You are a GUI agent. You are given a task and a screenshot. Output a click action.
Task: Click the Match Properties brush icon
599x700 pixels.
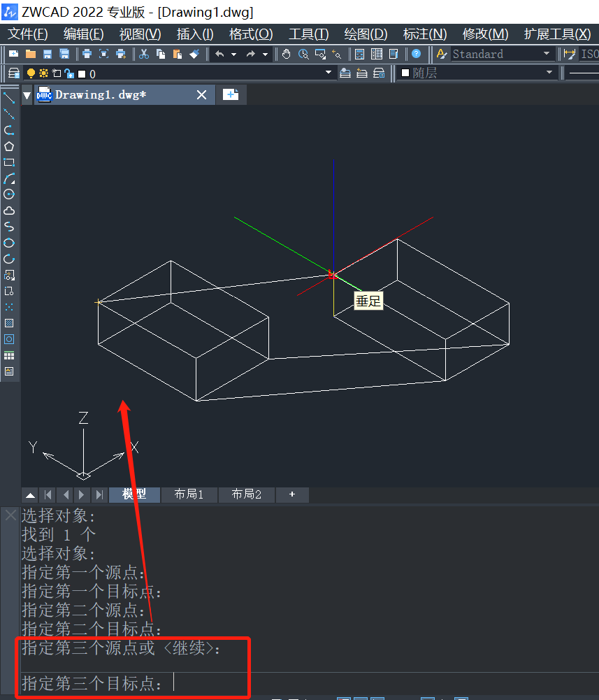pos(194,54)
